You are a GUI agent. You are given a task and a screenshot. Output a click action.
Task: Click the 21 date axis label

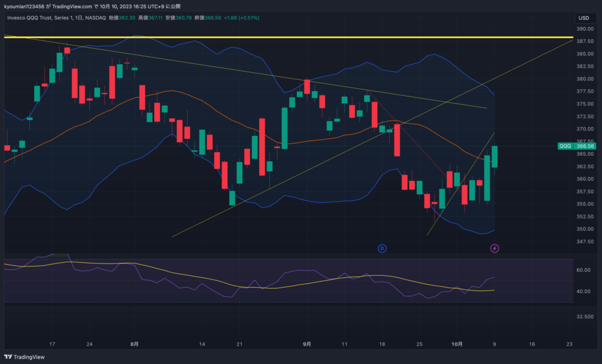click(240, 344)
